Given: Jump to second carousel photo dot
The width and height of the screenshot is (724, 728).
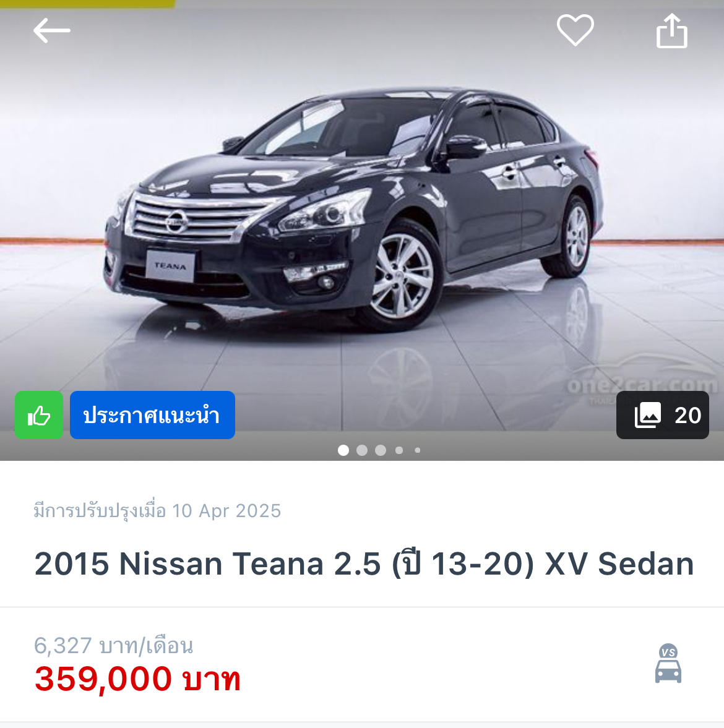Looking at the screenshot, I should point(362,450).
